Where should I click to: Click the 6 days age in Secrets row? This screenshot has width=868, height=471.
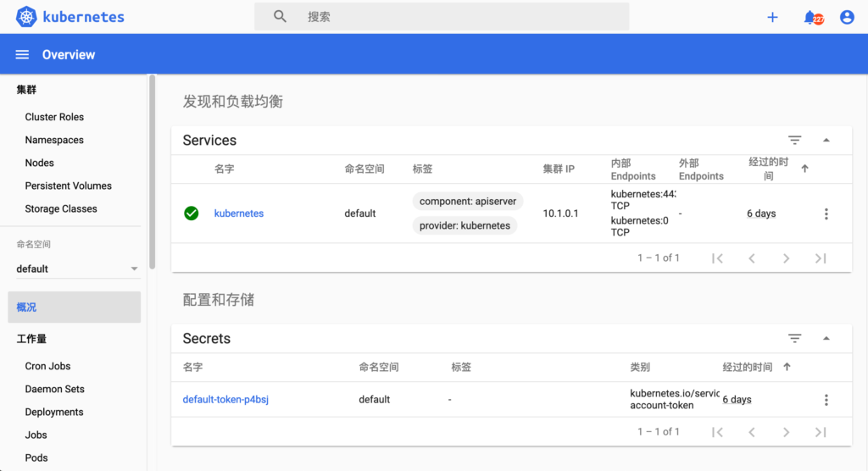coord(737,399)
